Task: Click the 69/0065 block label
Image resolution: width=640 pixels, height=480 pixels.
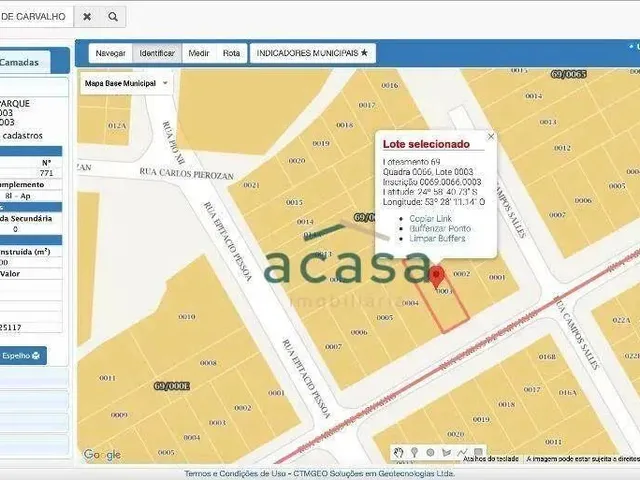Action: (x=569, y=74)
